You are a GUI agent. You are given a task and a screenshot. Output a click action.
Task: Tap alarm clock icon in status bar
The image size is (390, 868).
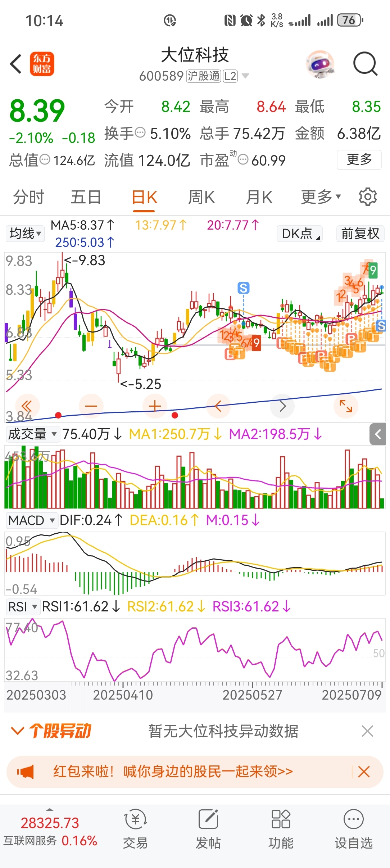coord(246,20)
